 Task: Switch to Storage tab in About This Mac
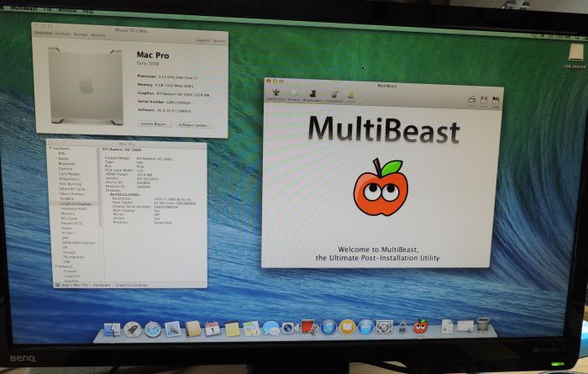[81, 34]
